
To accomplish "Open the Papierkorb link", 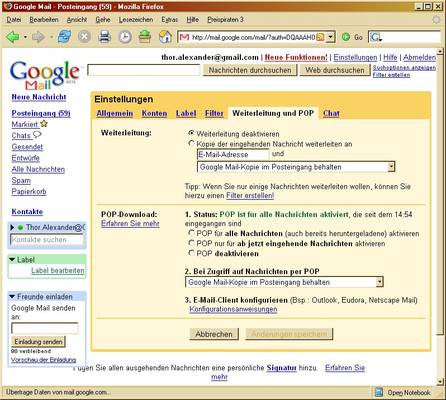I will (x=29, y=192).
